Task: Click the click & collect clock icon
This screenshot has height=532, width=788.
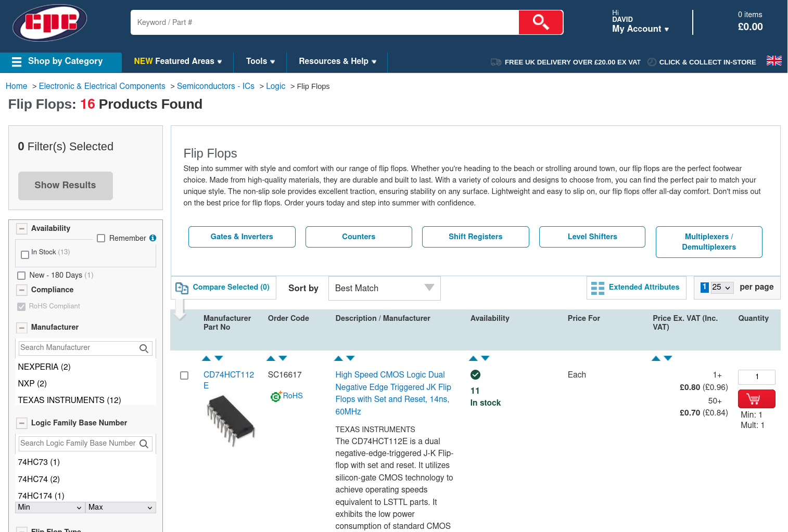Action: coord(652,62)
